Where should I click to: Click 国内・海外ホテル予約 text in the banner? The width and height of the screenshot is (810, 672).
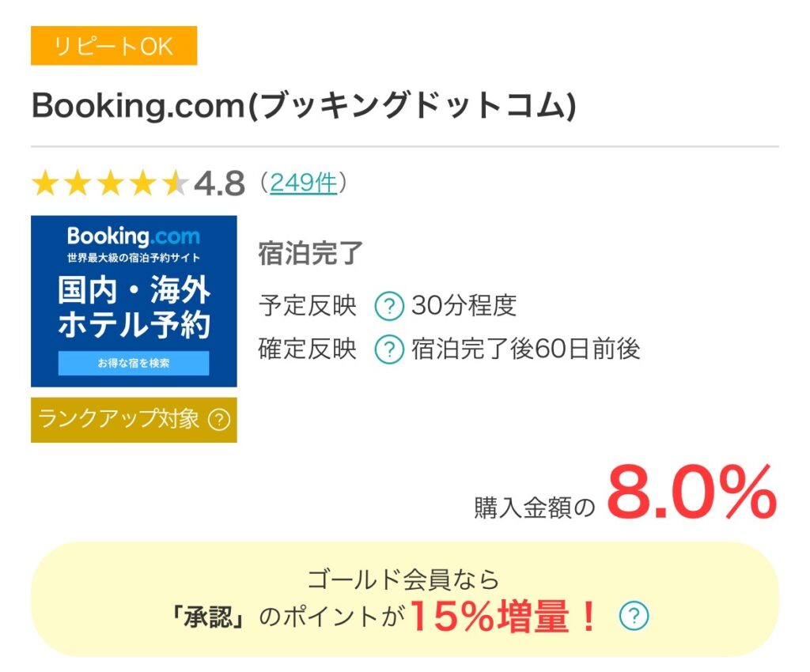134,308
